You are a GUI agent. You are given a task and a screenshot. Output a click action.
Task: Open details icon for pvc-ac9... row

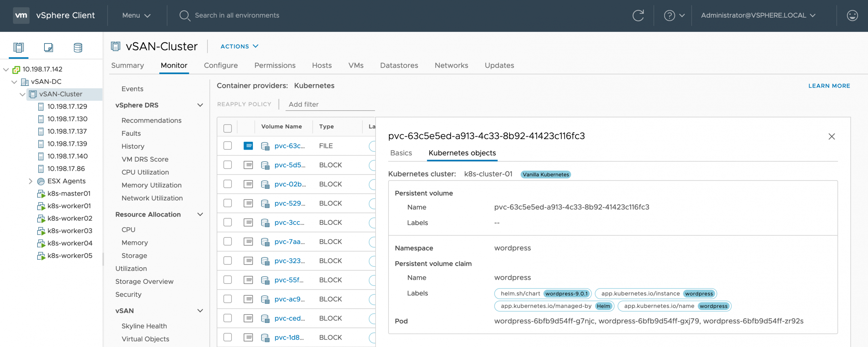coord(248,299)
